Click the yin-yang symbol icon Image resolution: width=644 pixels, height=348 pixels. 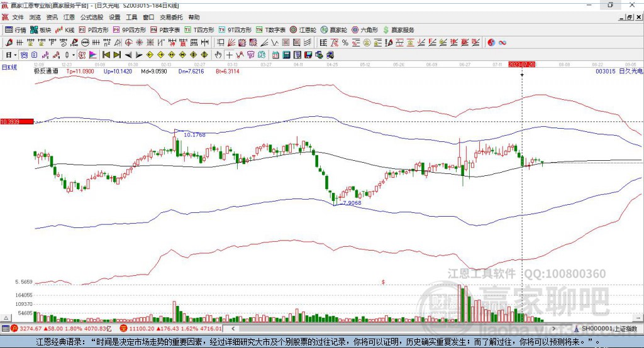click(x=491, y=43)
